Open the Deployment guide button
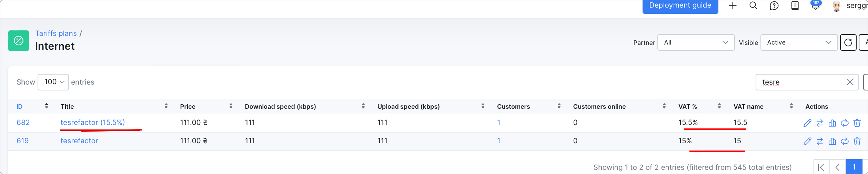The image size is (868, 174). (680, 6)
